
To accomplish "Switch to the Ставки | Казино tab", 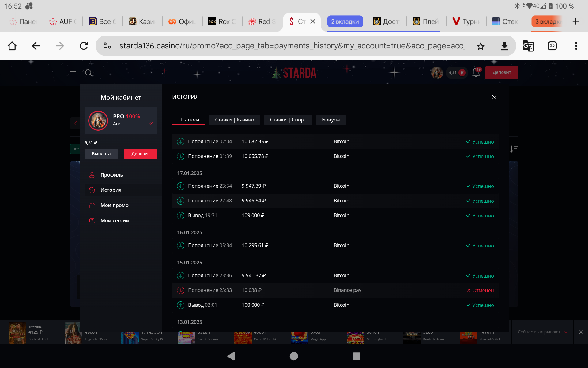I will click(x=234, y=120).
